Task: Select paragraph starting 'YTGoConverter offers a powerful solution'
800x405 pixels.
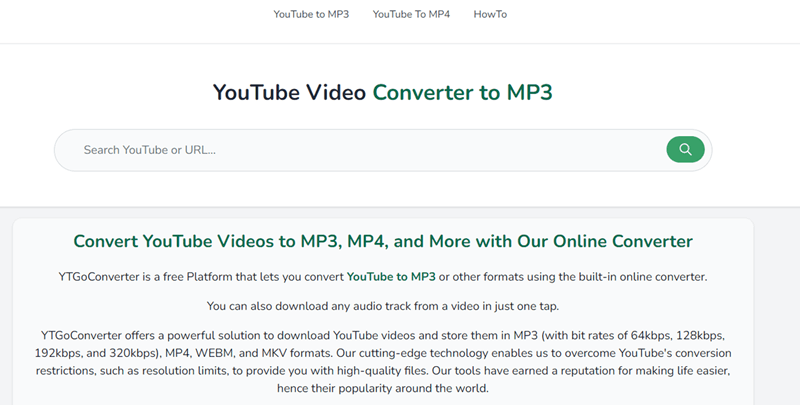Action: pyautogui.click(x=383, y=362)
